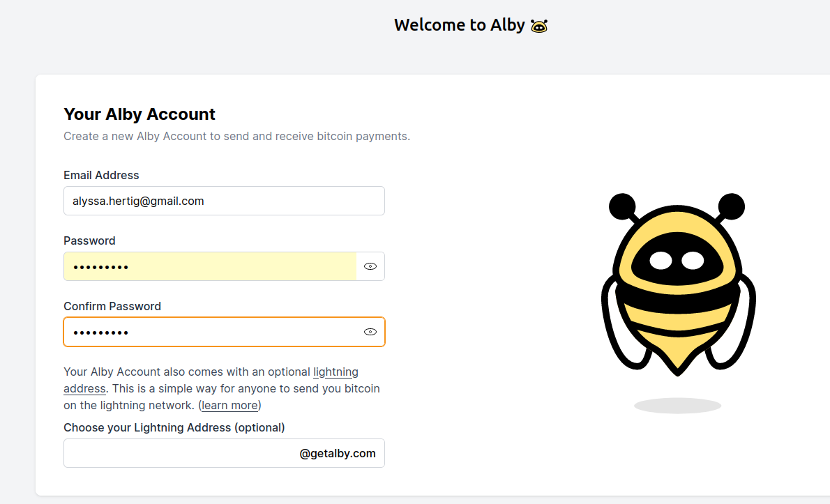Click inside the Password field
The height and width of the screenshot is (504, 830).
click(209, 266)
